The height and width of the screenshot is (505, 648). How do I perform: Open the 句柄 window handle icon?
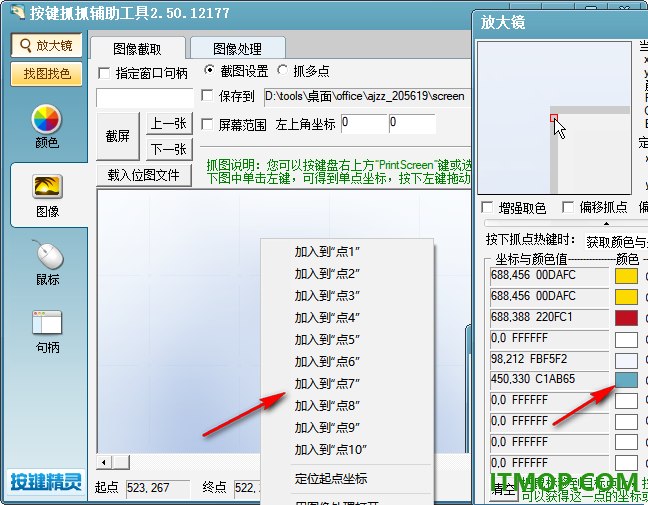(47, 332)
